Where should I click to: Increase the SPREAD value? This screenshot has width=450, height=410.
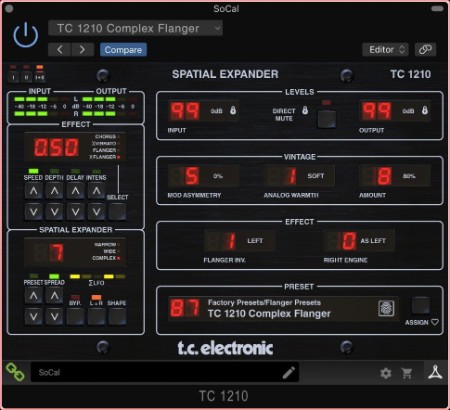coord(54,296)
